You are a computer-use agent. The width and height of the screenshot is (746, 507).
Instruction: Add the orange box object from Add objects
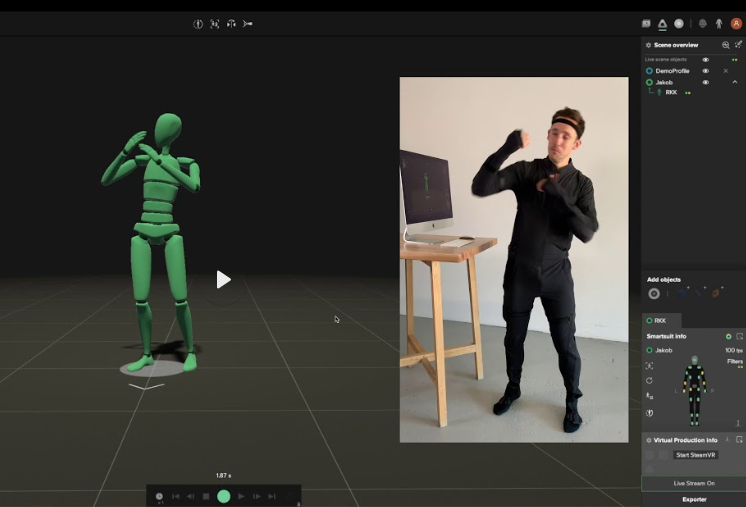click(717, 292)
